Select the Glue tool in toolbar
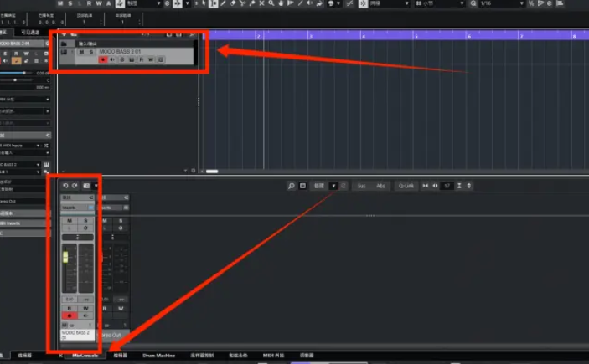The width and height of the screenshot is (589, 364). (252, 3)
